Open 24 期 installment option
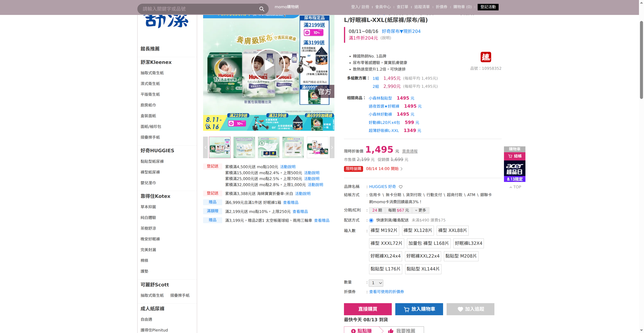This screenshot has width=644, height=333. [377, 210]
